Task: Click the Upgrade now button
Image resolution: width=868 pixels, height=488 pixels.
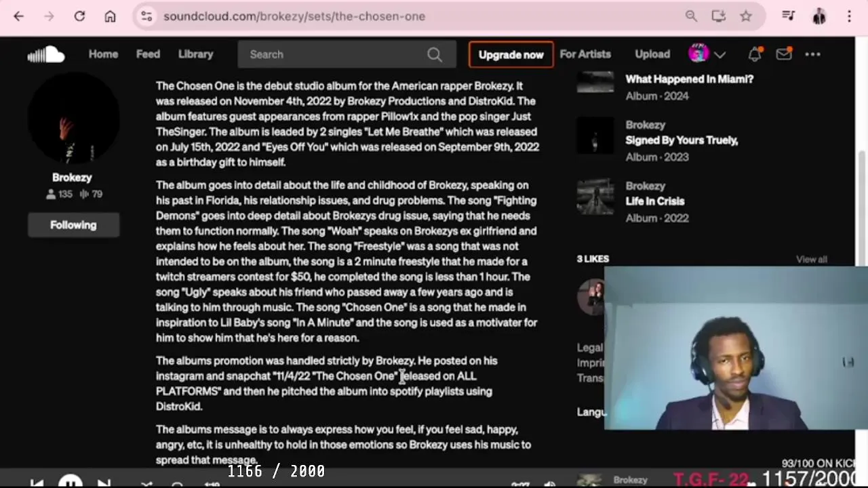Action: tap(511, 55)
